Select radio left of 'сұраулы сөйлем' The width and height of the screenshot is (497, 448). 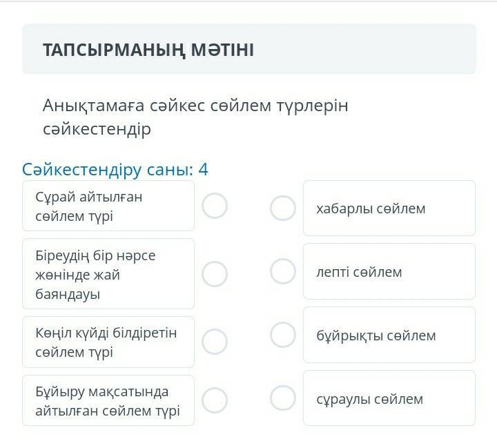282,398
